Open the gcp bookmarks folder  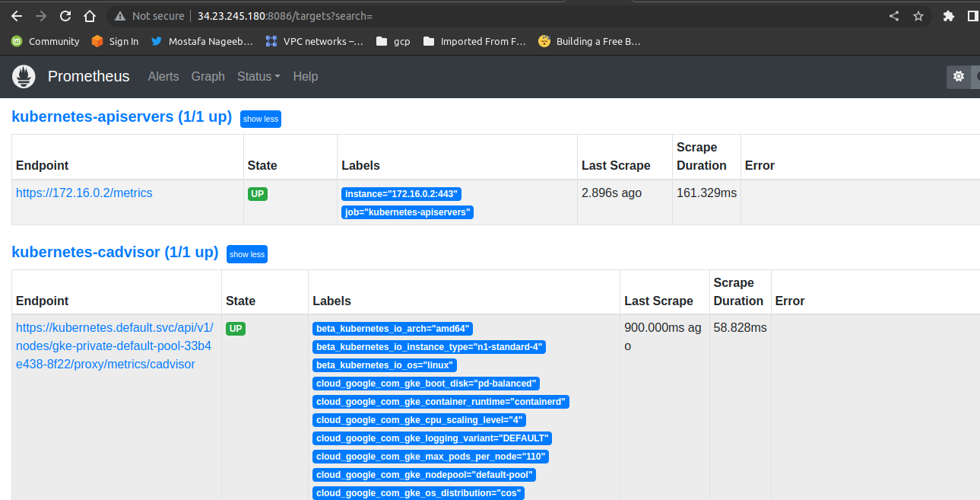(x=393, y=41)
